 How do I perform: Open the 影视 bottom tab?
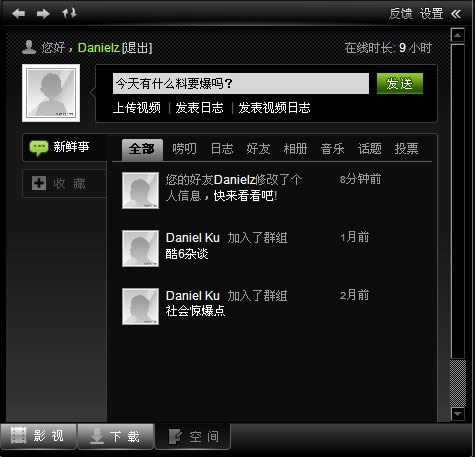coord(39,436)
